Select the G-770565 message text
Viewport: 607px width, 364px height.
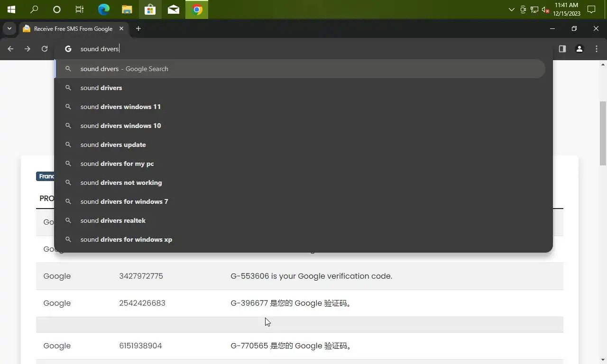tap(292, 346)
